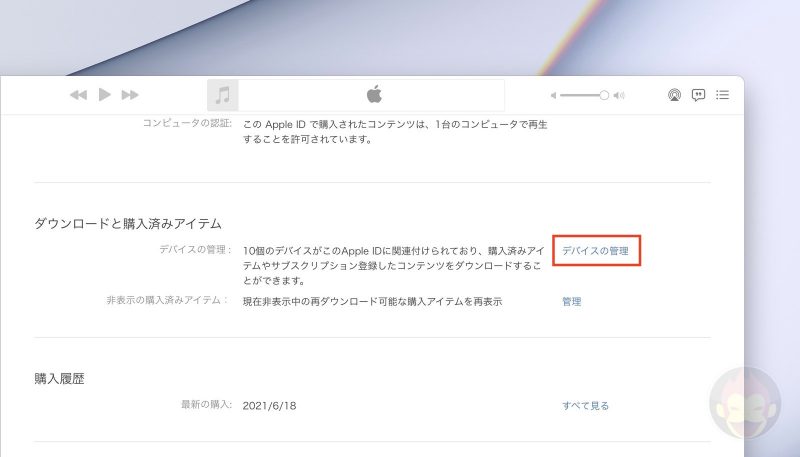Mute using the low-volume speaker icon

(553, 95)
